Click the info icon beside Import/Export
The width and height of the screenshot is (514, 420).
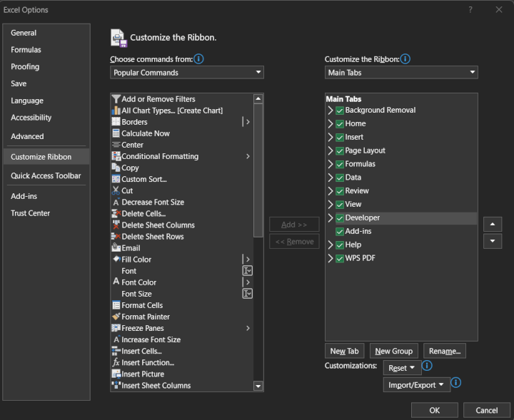coord(456,382)
